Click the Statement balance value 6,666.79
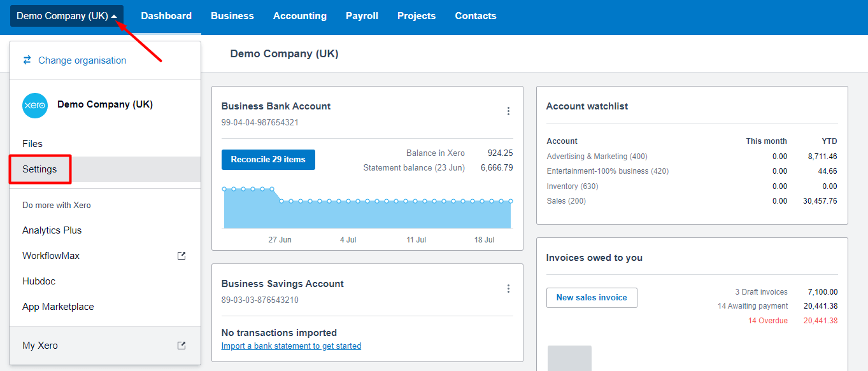The width and height of the screenshot is (868, 371). click(497, 168)
